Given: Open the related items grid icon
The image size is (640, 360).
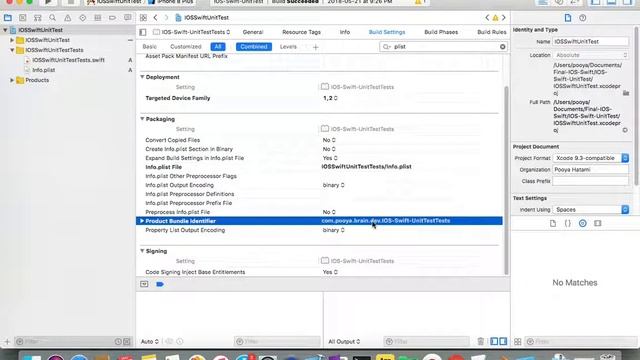Looking at the screenshot, I should click(x=143, y=18).
